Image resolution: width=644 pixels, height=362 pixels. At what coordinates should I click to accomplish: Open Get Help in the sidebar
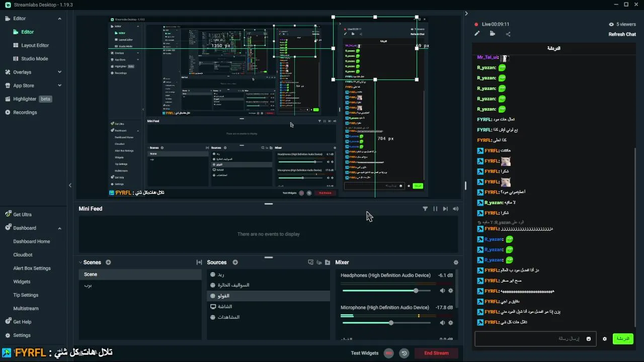22,322
